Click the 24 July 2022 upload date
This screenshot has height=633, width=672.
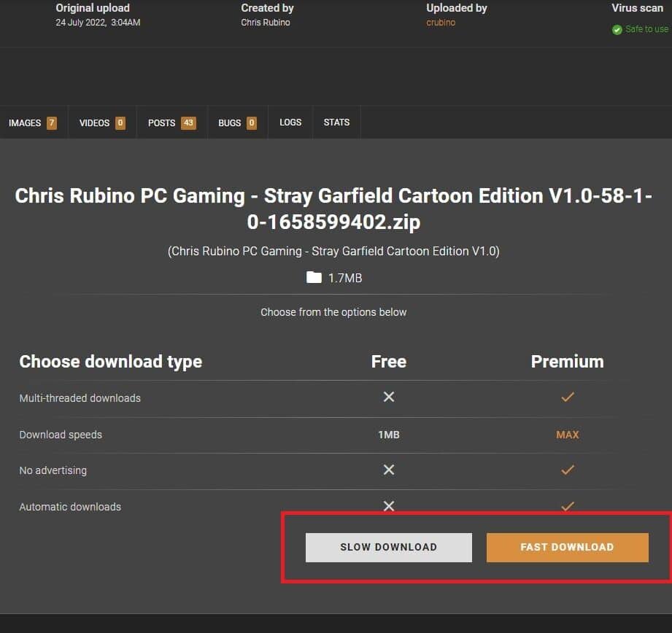[x=98, y=23]
